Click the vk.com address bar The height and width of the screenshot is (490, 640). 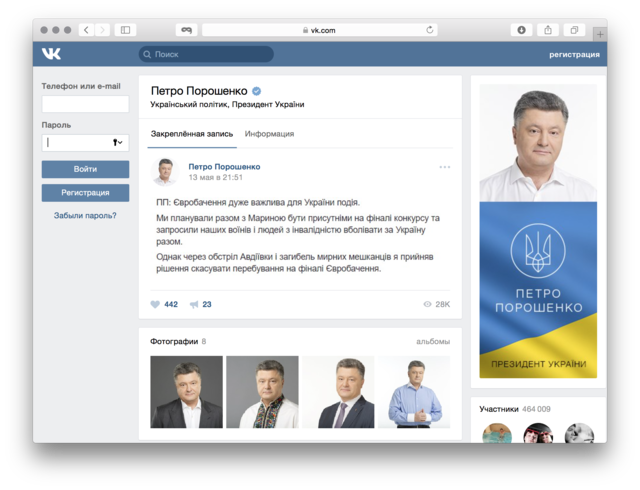[x=320, y=30]
